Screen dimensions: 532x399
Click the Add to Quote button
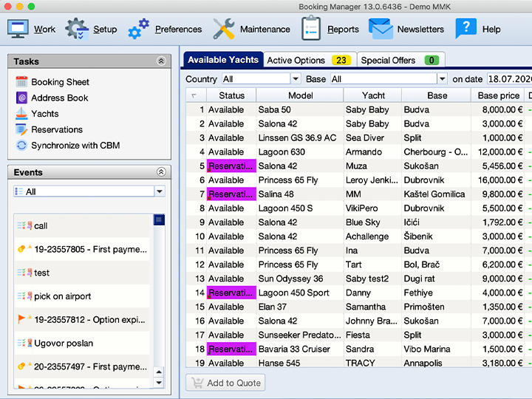225,383
